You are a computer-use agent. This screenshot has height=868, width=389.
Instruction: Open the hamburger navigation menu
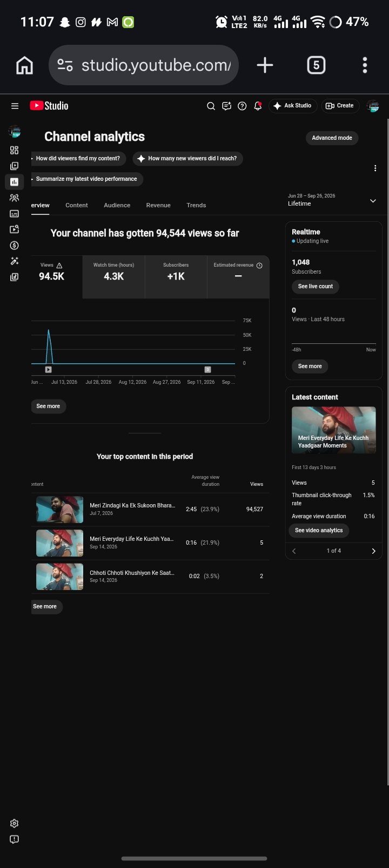coord(15,106)
